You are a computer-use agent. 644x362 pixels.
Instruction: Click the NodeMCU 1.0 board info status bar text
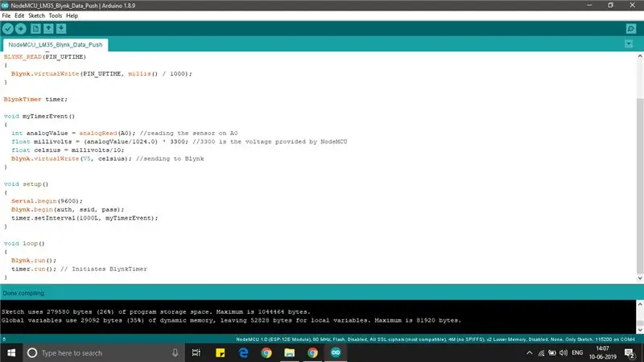[x=436, y=339]
